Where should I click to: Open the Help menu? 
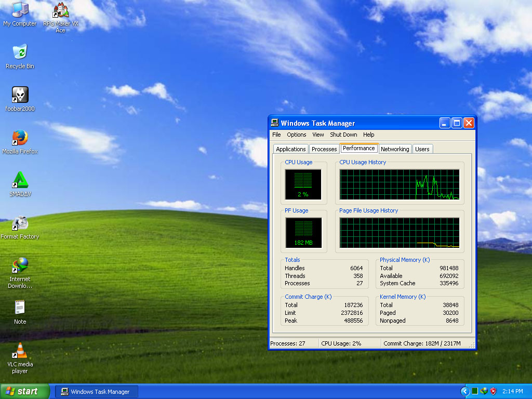click(368, 135)
